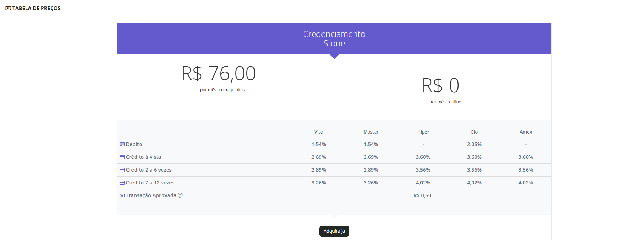Click the Elo Crédito à vista 3,60%
644x240 pixels.
coord(475,157)
